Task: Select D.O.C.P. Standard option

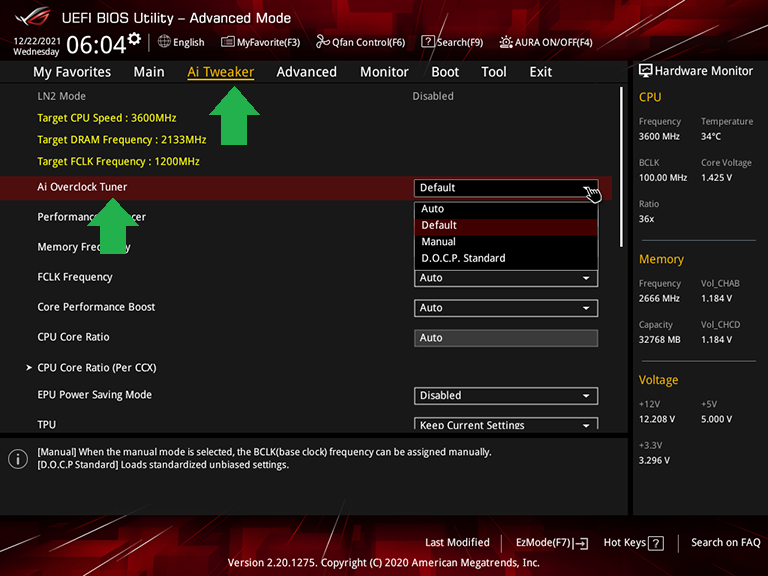Action: click(x=506, y=259)
